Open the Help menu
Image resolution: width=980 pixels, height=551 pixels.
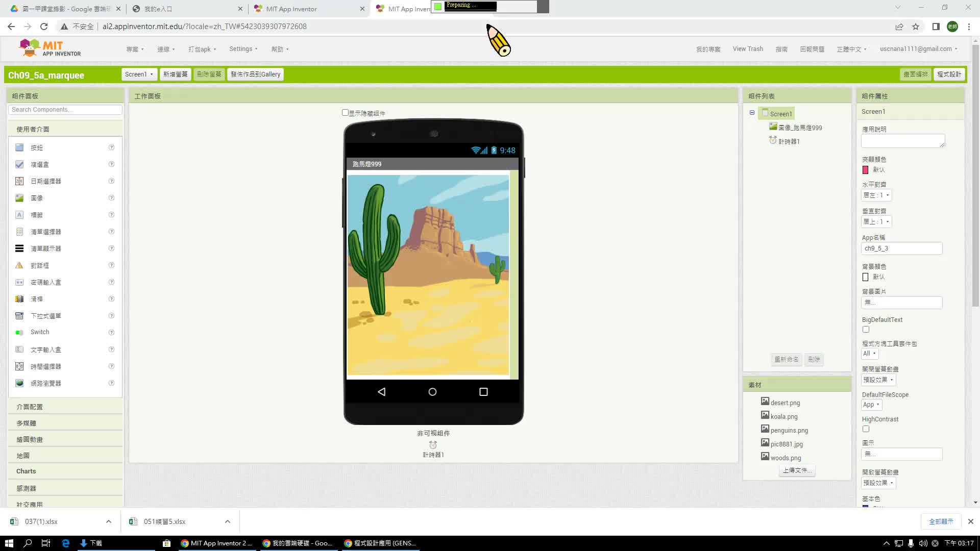coord(280,49)
